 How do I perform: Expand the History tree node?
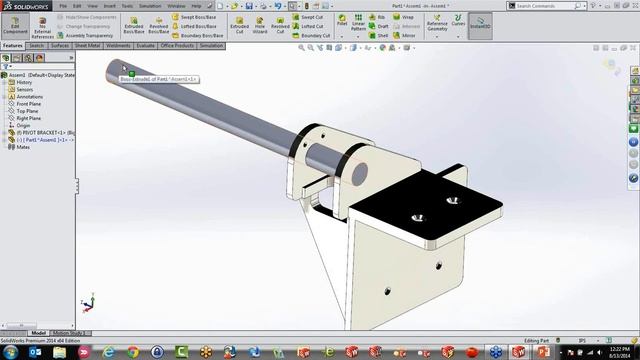point(4,82)
